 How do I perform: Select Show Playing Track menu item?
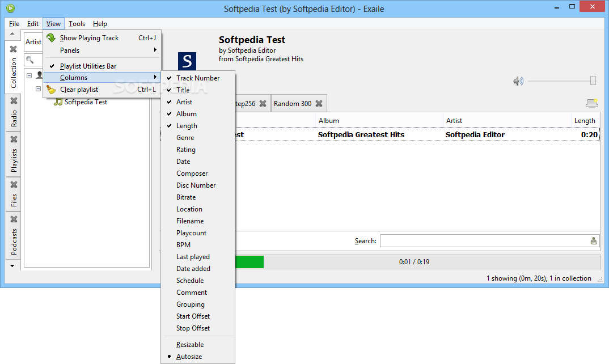point(102,37)
